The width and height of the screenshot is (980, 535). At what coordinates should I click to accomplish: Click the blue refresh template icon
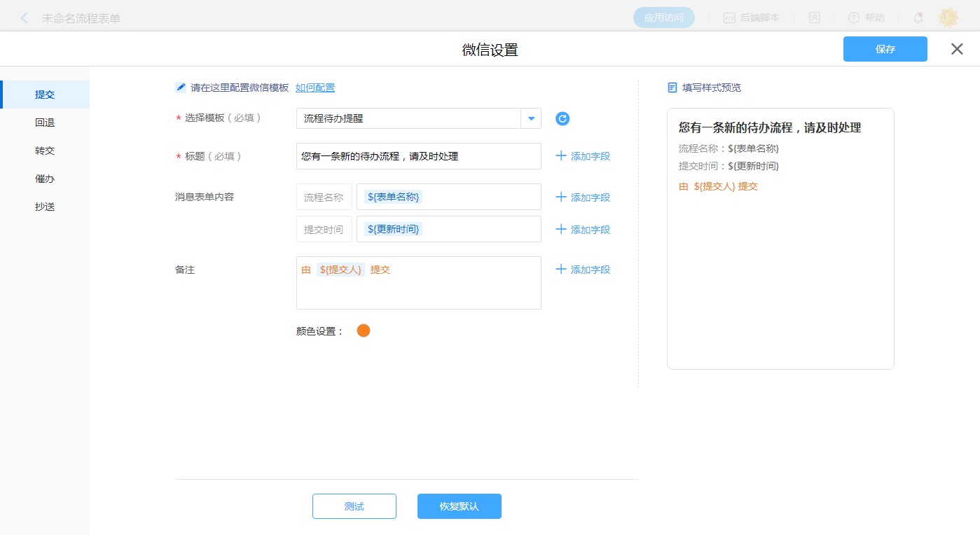[563, 118]
